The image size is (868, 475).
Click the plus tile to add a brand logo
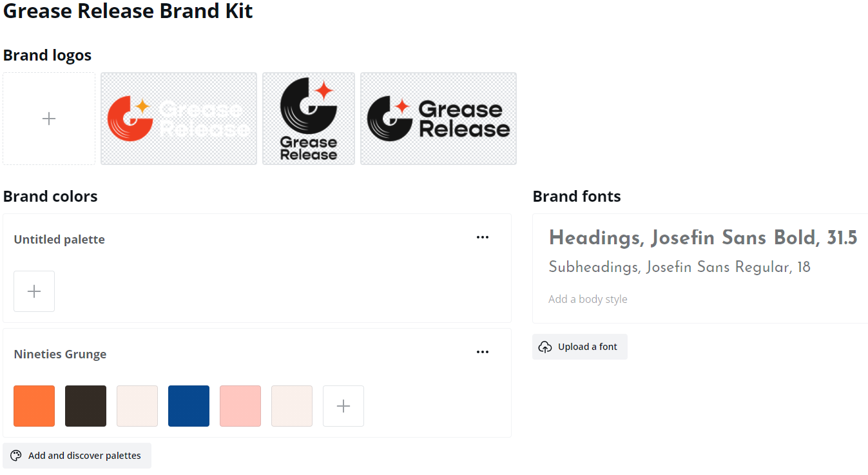coord(49,119)
